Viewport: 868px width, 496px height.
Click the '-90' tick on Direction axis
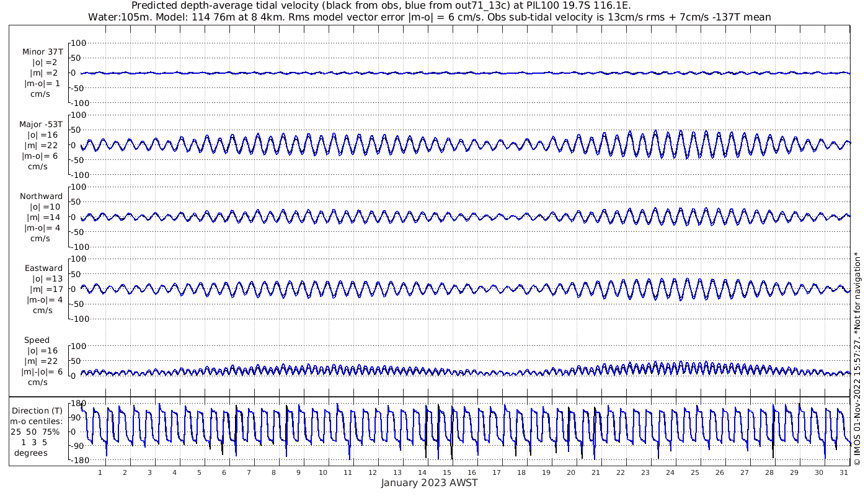tap(78, 446)
